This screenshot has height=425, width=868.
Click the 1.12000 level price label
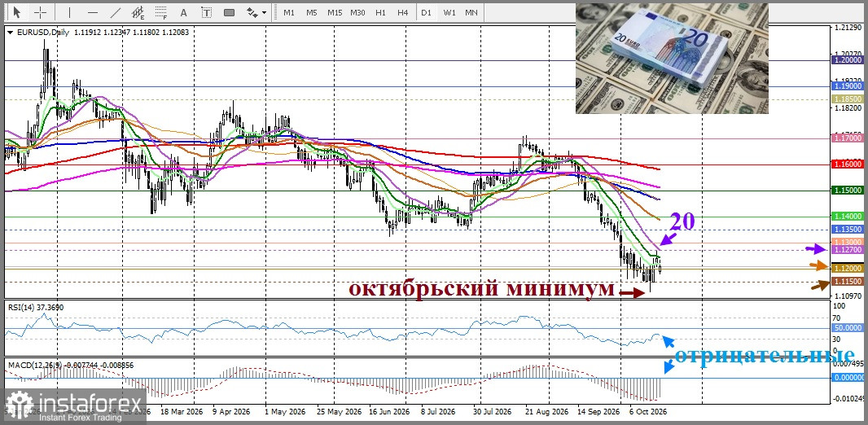848,269
